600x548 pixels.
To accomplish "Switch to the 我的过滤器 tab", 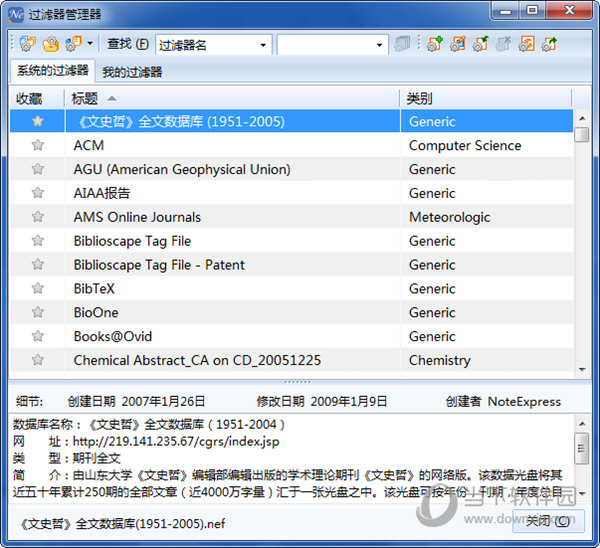I will tap(132, 72).
